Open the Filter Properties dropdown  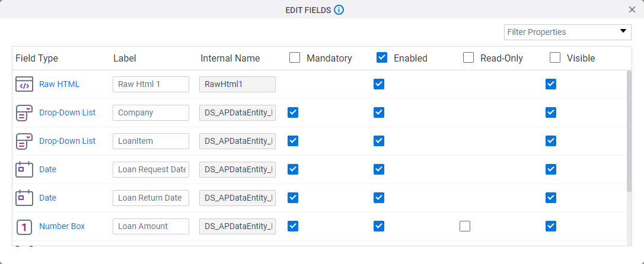point(568,32)
